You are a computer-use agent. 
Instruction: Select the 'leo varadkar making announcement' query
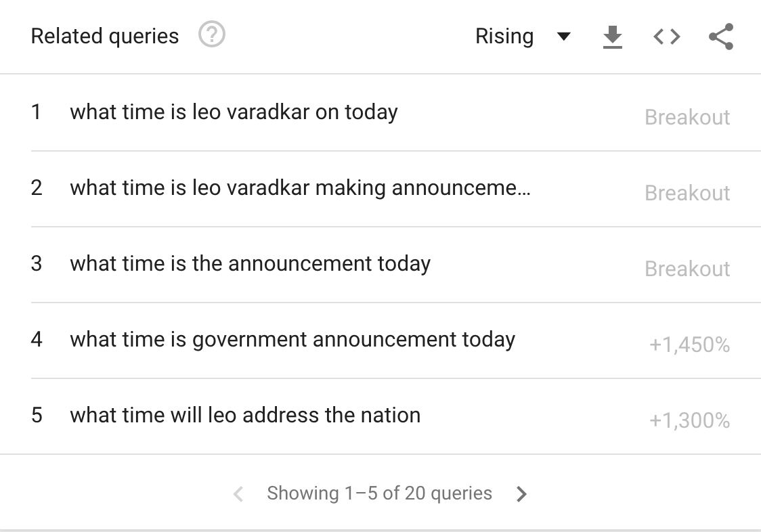point(300,187)
